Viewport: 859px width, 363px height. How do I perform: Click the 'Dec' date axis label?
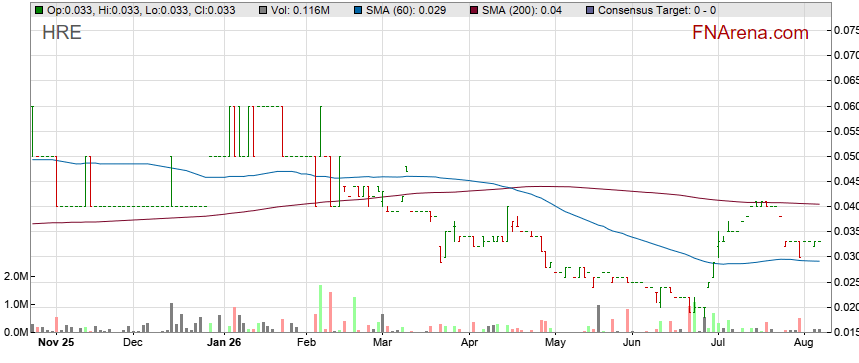click(x=133, y=343)
